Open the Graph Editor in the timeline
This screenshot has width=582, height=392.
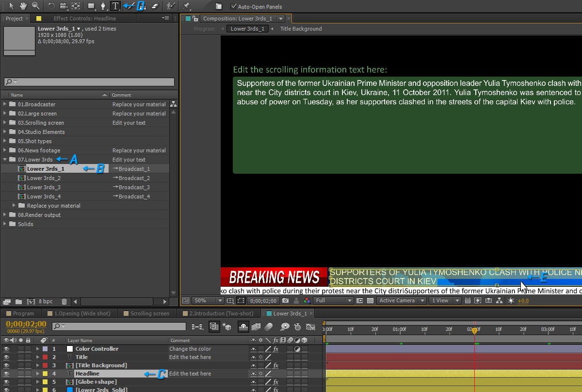coord(310,327)
